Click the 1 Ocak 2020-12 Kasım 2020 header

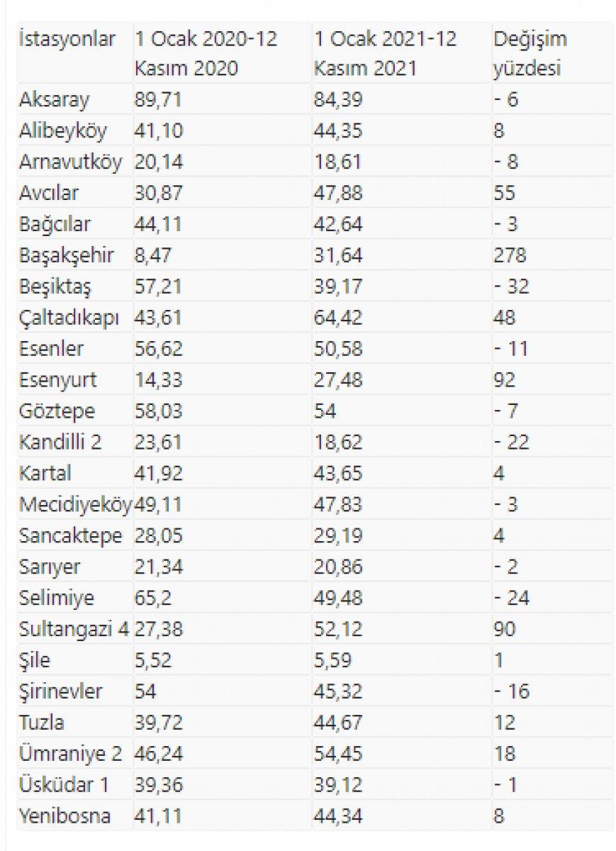206,54
